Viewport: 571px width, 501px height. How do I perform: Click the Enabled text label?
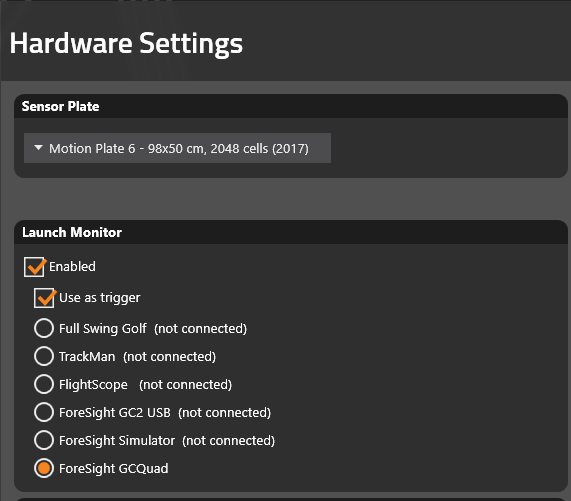[72, 267]
